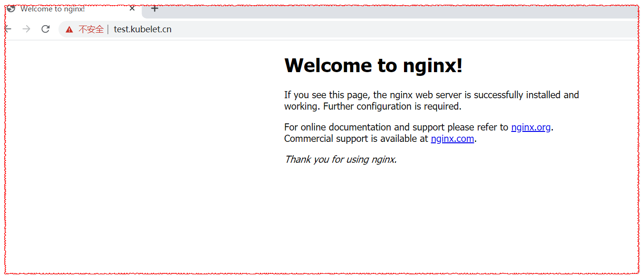Click the red not-secure warning triangle
644x279 pixels.
point(69,29)
